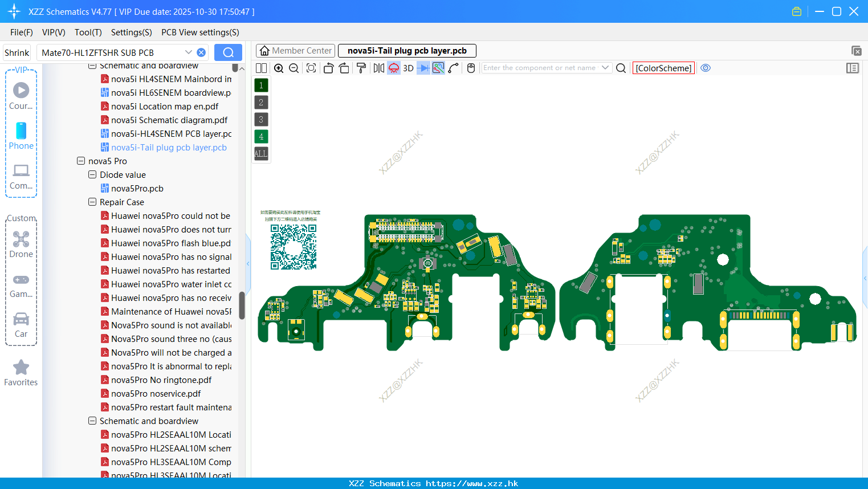Show PCB layer 1
868x489 pixels.
[261, 85]
